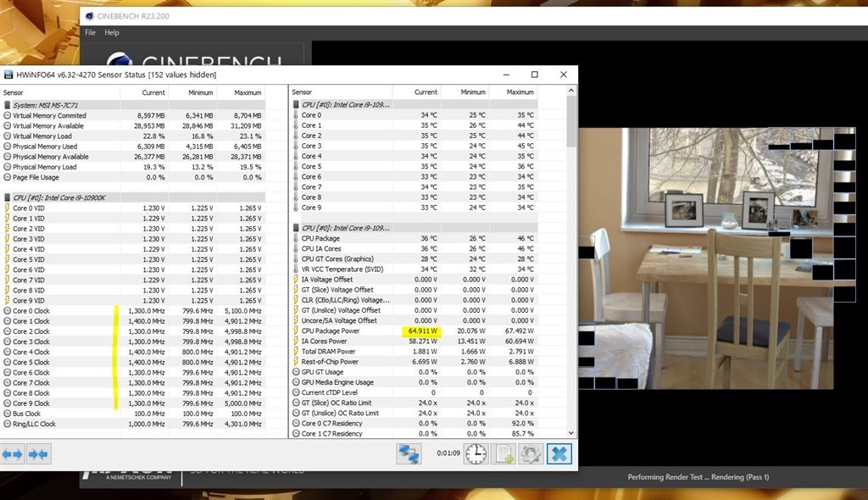
Task: Minimize the HWiNFO64 Sensor Status window
Action: [506, 75]
